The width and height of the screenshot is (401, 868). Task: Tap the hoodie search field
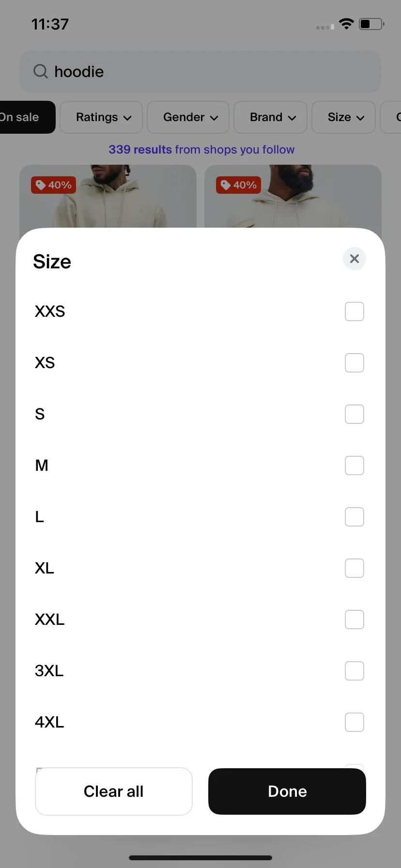200,72
